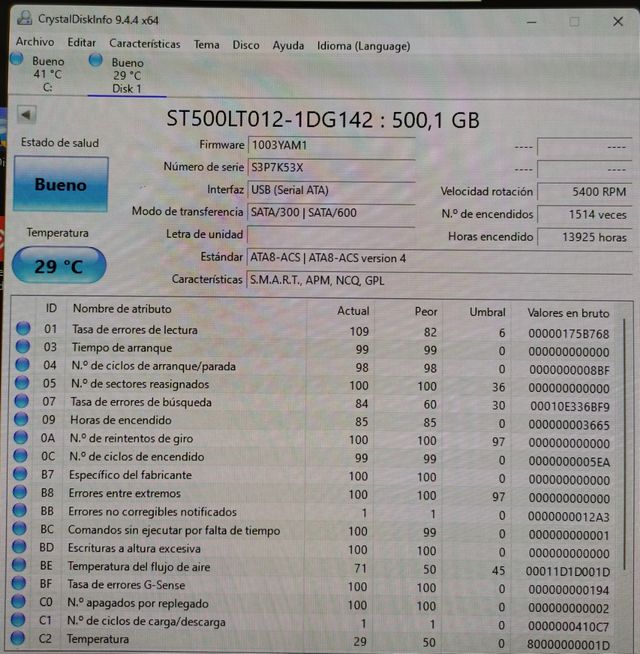Click the blue status orb for Disk 1

pyautogui.click(x=96, y=60)
